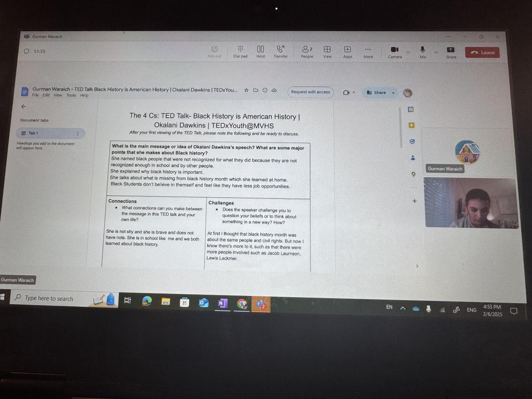This screenshot has height=399, width=532.
Task: Close the document tabs sidebar arrow
Action: click(x=23, y=106)
